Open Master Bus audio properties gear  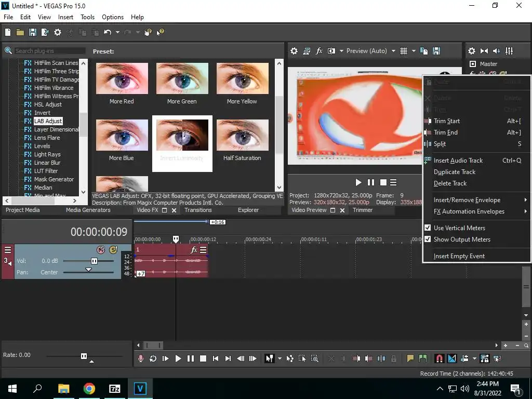coord(472,51)
